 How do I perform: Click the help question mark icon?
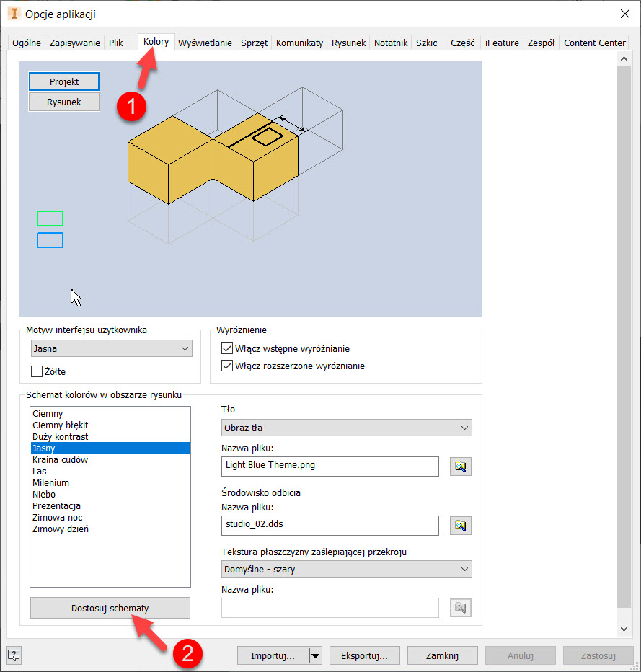click(14, 655)
